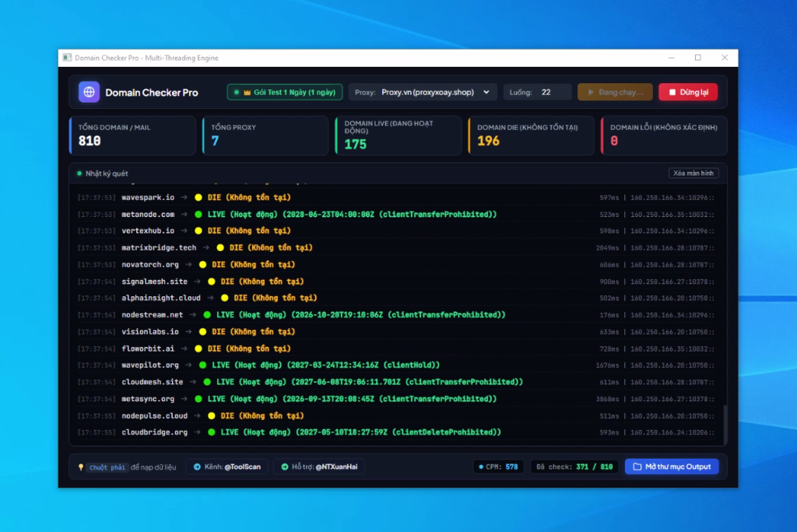Select the matrixbridge.tech log row
797x532 pixels.
click(395, 247)
